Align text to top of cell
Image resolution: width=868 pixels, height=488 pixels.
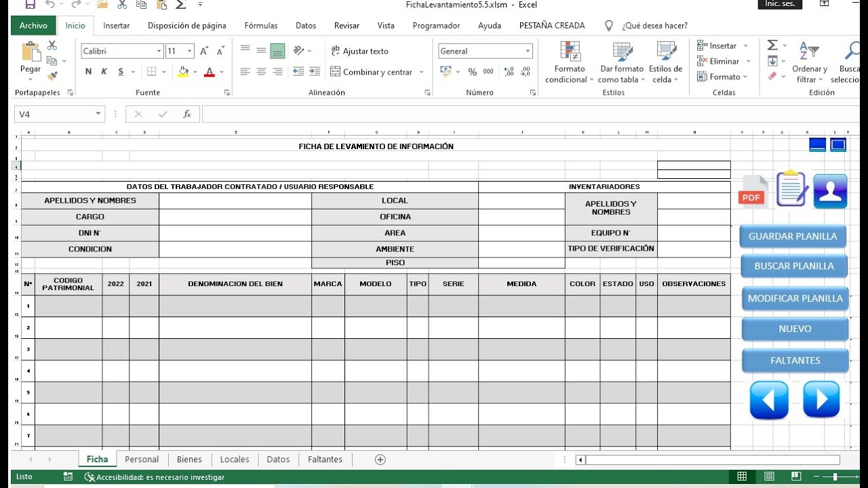pyautogui.click(x=245, y=50)
